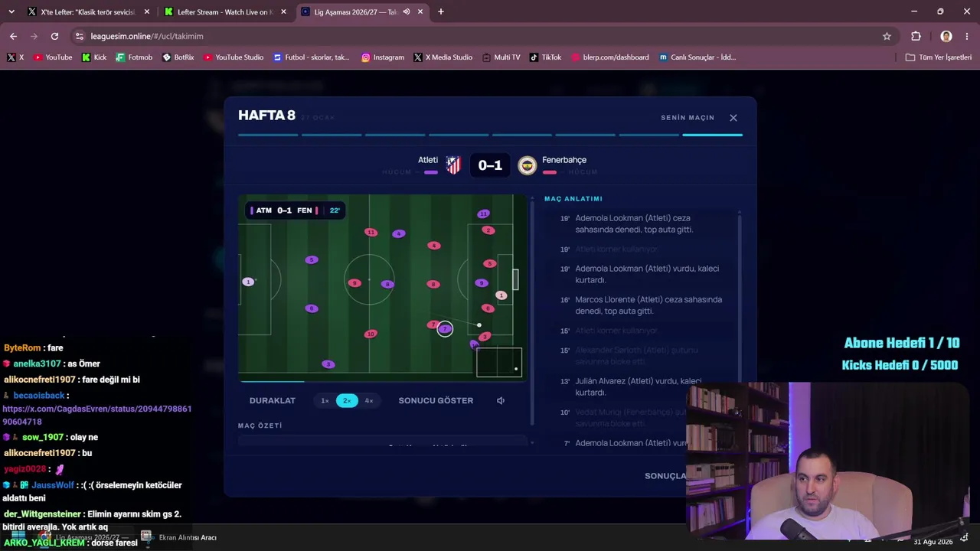Viewport: 980px width, 551px height.
Task: View site information icon
Action: point(79,36)
